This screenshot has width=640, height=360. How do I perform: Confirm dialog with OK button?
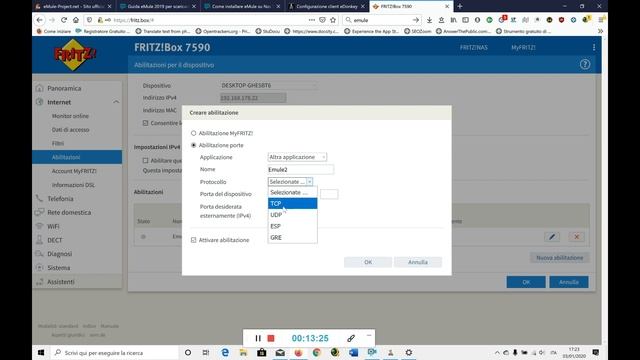click(x=368, y=262)
